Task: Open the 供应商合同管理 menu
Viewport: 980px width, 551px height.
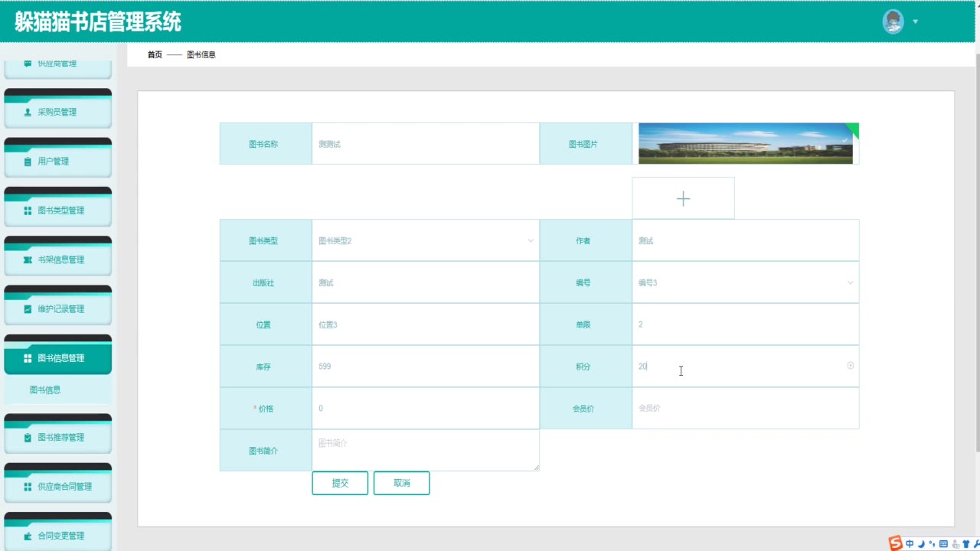Action: (58, 483)
